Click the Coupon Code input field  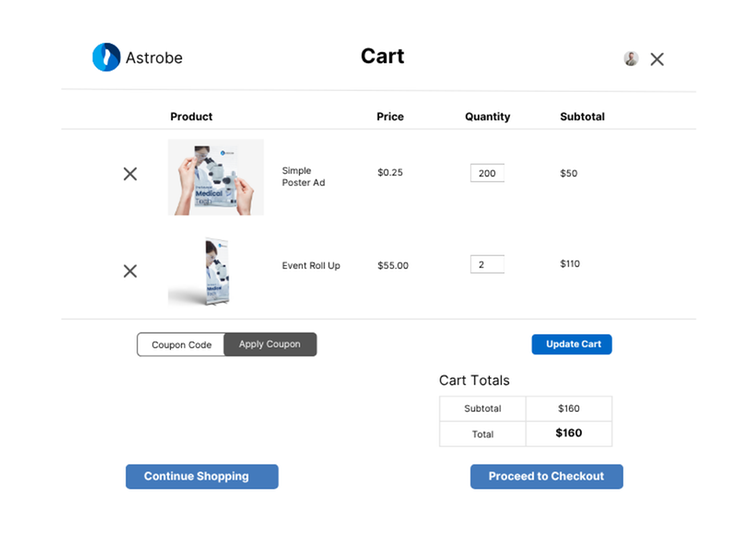(182, 345)
